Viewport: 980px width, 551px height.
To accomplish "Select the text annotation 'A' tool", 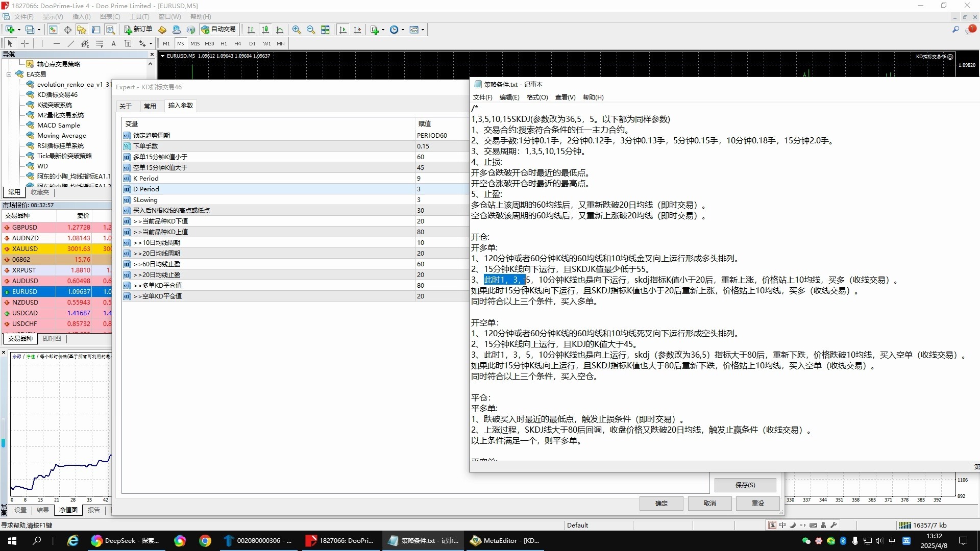I will point(113,43).
